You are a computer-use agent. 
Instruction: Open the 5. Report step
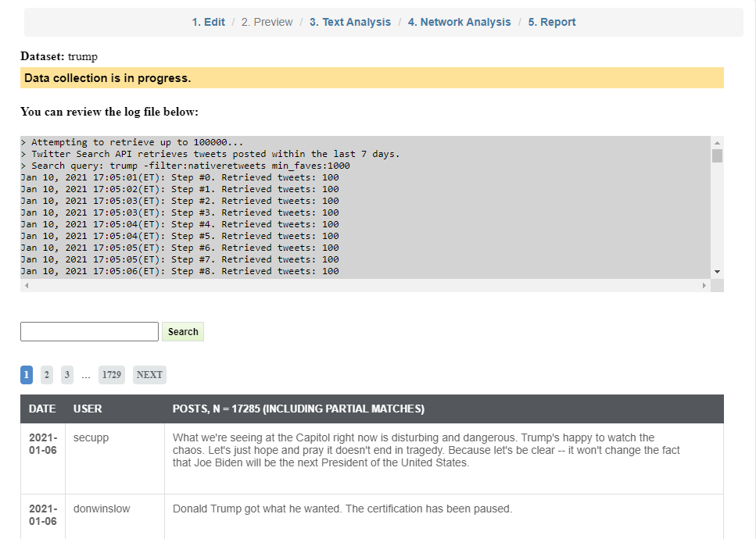click(551, 22)
